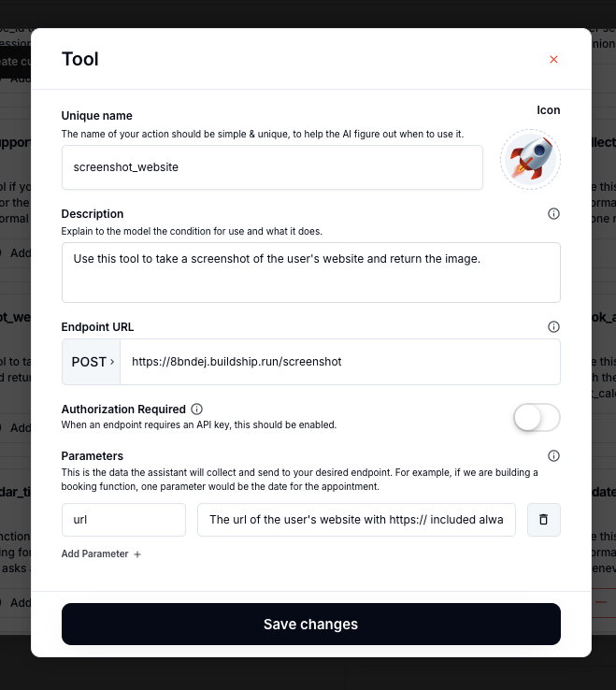Focus the Description text area
This screenshot has width=616, height=690.
click(x=310, y=272)
